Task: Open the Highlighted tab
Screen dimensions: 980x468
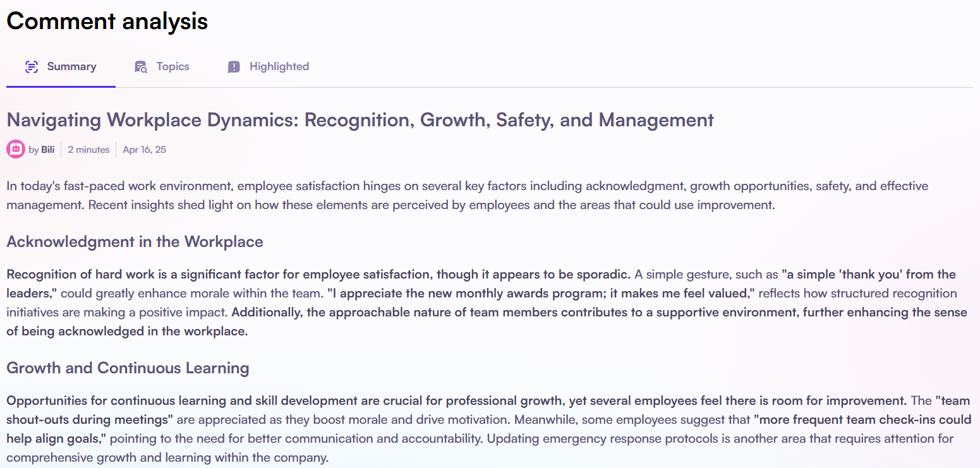Action: [269, 66]
